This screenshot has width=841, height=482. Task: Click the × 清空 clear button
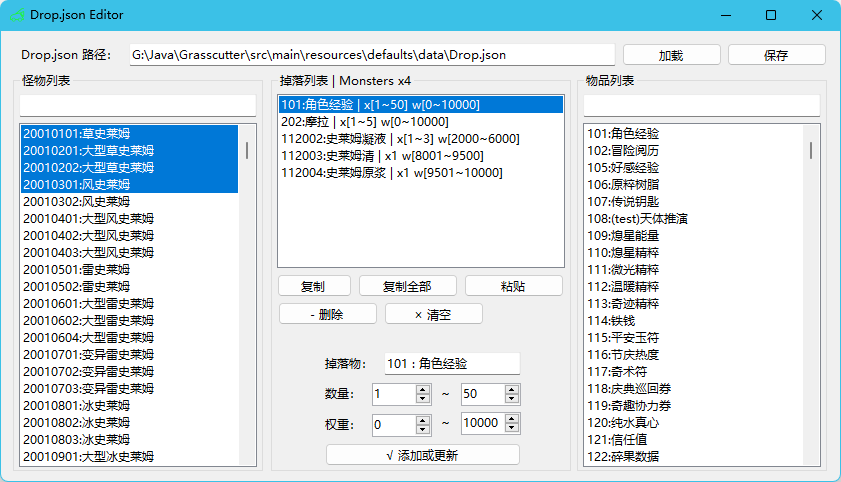433,314
